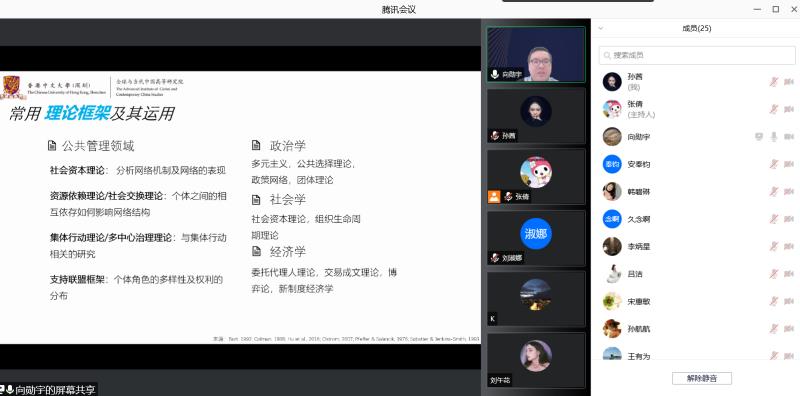Click camera icon in 吕洁's row
The width and height of the screenshot is (800, 396).
coord(789,274)
